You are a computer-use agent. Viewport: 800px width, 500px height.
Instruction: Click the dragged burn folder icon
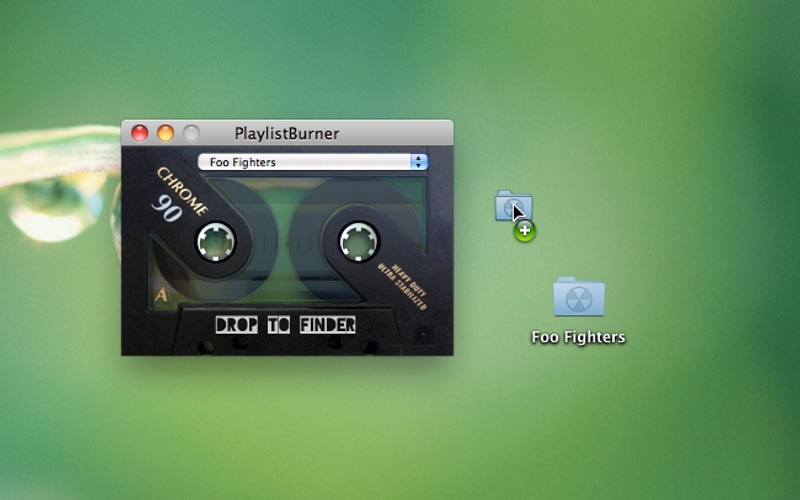tap(513, 206)
